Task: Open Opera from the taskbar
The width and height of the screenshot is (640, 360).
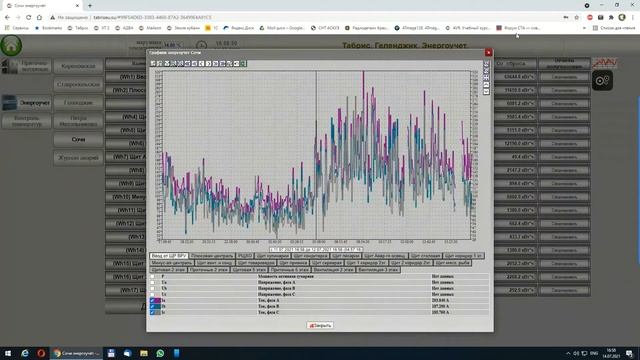Action: click(x=41, y=353)
